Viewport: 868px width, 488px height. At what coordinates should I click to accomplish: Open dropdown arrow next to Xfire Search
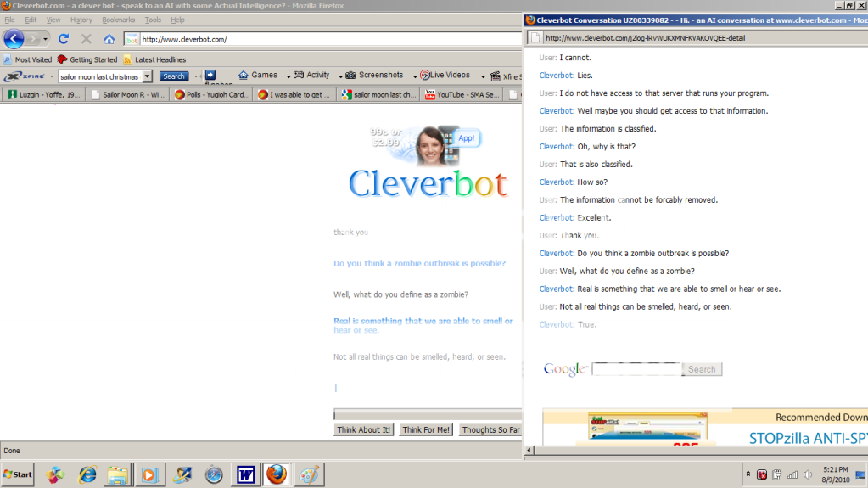pos(196,76)
